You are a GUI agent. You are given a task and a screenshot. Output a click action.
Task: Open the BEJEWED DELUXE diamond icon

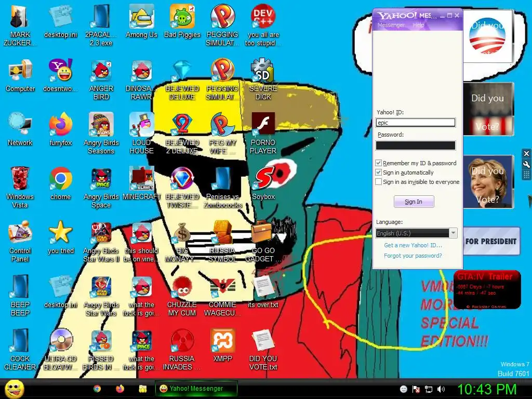(182, 79)
